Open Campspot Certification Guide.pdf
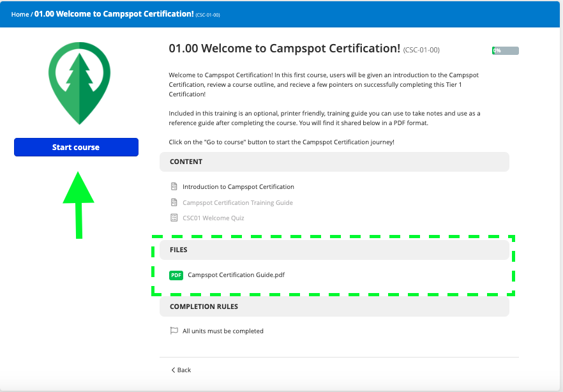 coord(236,275)
